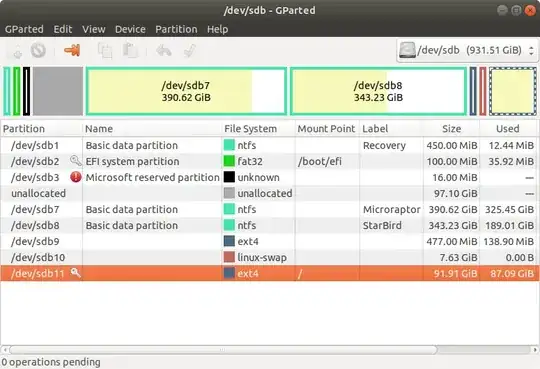Viewport: 540px width, 369px height.
Task: Click the horizontal scrollbar thumb
Action: pos(223,350)
